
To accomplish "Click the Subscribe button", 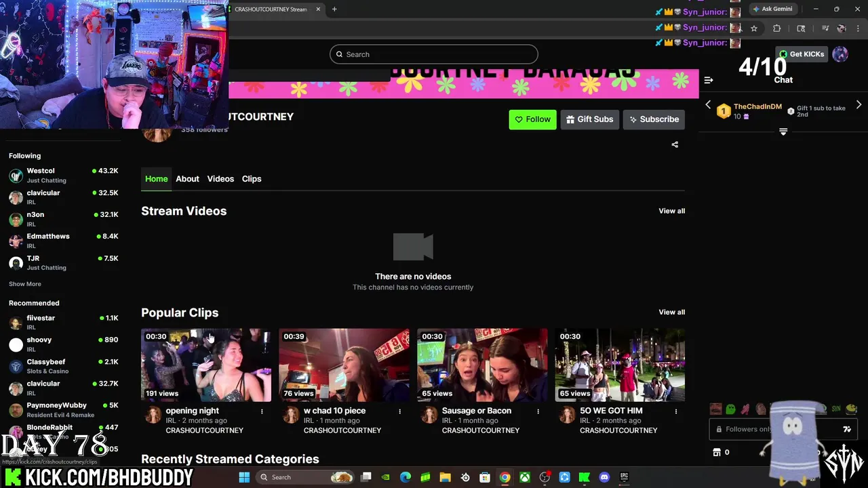I will tap(654, 119).
